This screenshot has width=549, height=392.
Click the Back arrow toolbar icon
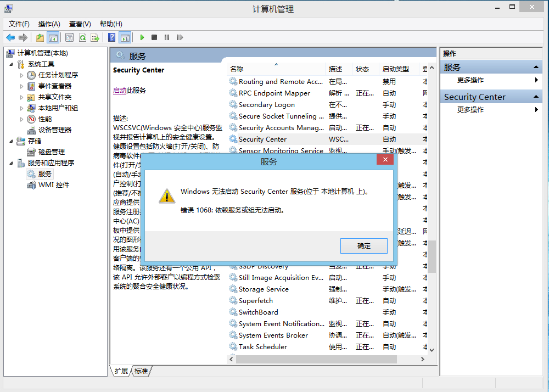10,37
